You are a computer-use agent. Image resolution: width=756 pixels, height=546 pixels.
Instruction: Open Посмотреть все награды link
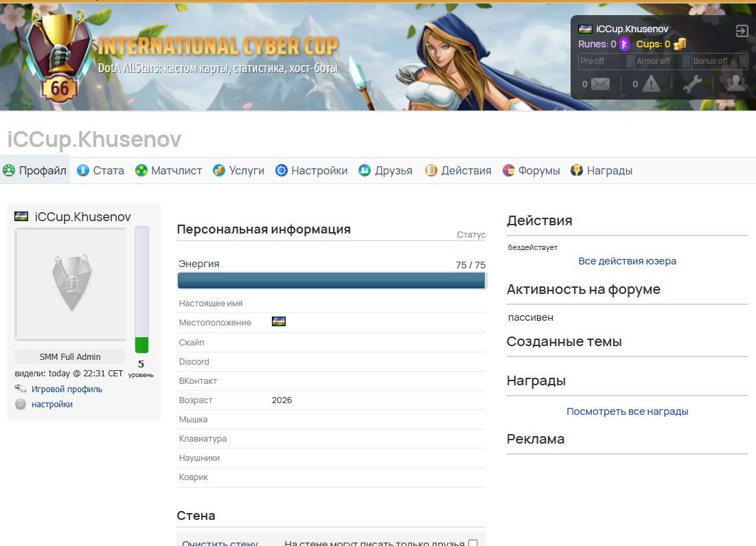(628, 411)
